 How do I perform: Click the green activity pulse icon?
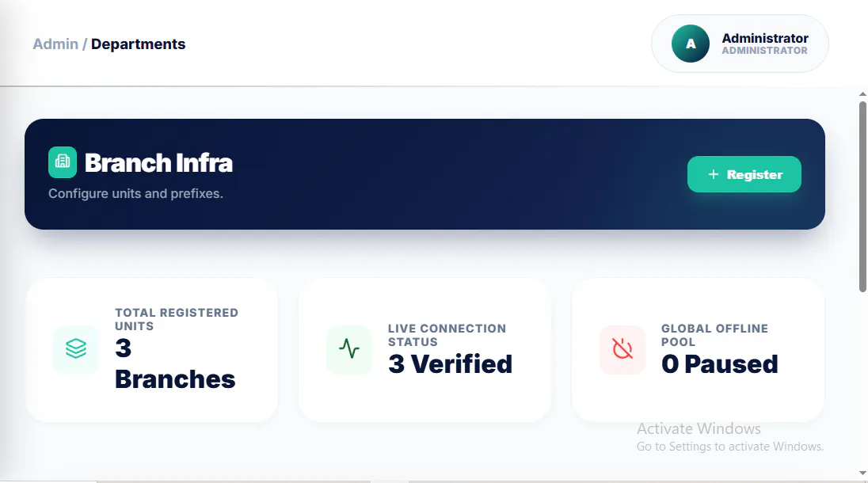tap(349, 349)
